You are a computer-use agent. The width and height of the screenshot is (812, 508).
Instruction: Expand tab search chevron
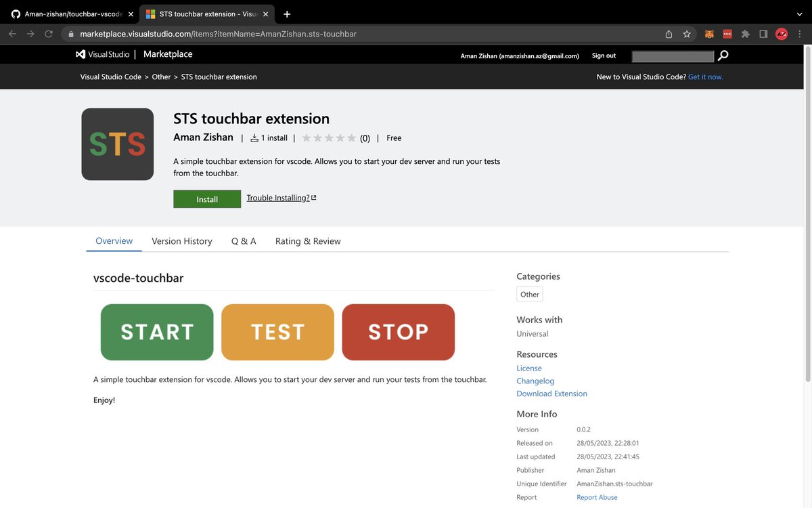tap(799, 14)
